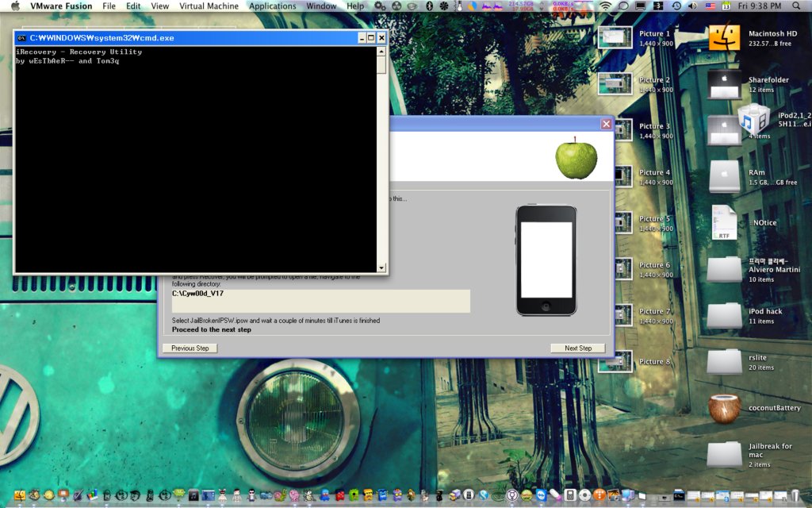Open the Trash in the Dock
The width and height of the screenshot is (812, 508).
[x=795, y=495]
